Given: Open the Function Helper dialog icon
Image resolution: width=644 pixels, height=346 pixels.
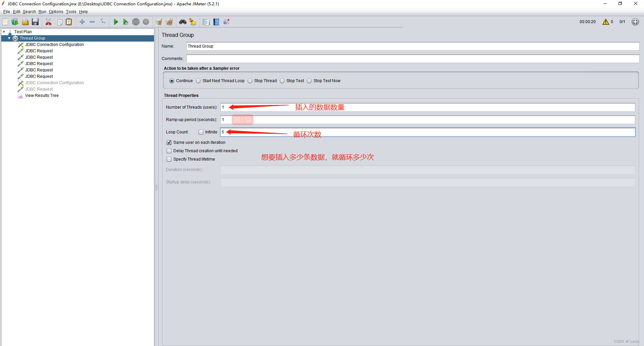Looking at the screenshot, I should (x=226, y=21).
